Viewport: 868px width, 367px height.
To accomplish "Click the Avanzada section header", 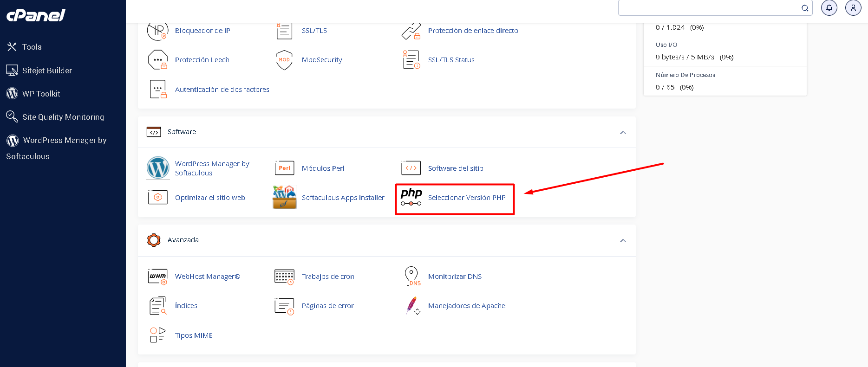I will coord(387,240).
